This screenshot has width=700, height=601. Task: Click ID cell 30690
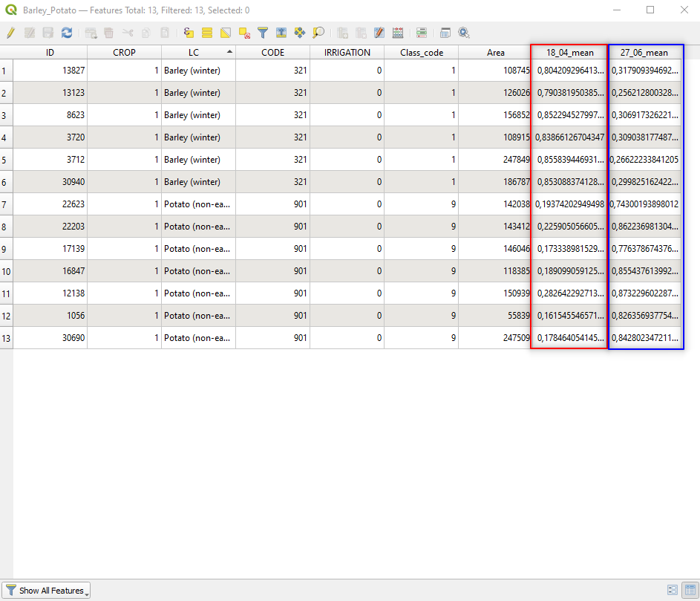50,338
